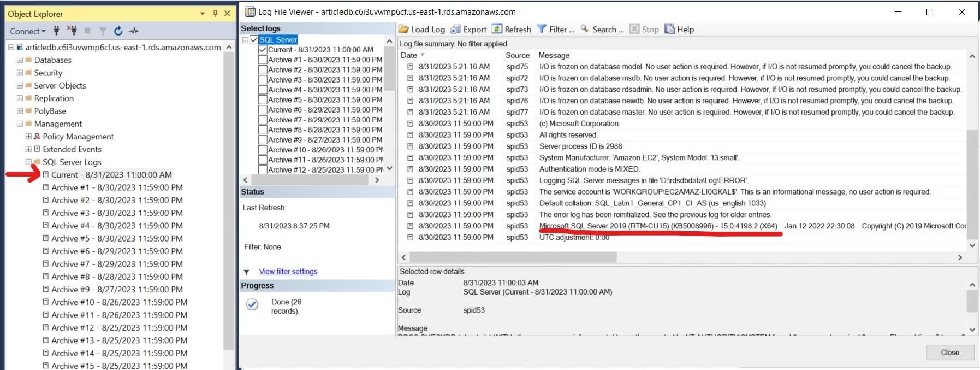The image size is (980, 370).
Task: Maximize the Log File Viewer window
Action: point(930,12)
